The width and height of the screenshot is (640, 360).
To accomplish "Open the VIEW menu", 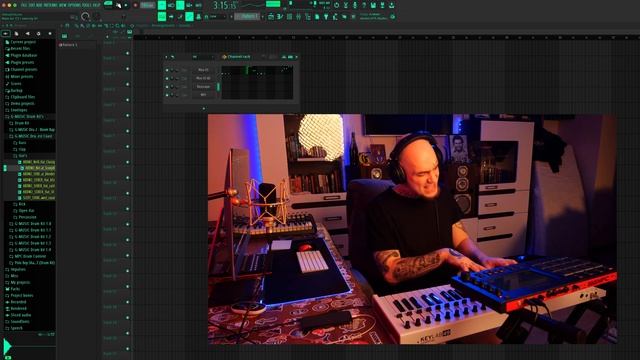I will [63, 5].
